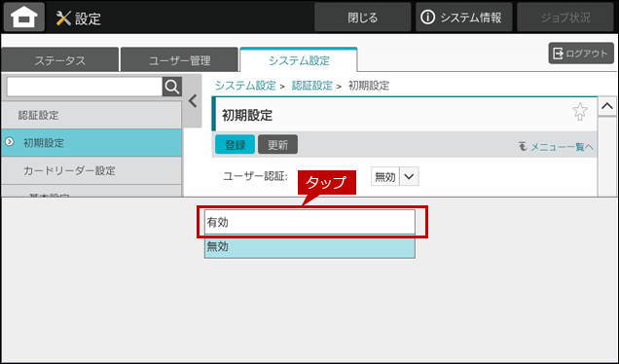Viewport: 619px width, 364px height.
Task: Go to the home screen icon
Action: [x=24, y=18]
